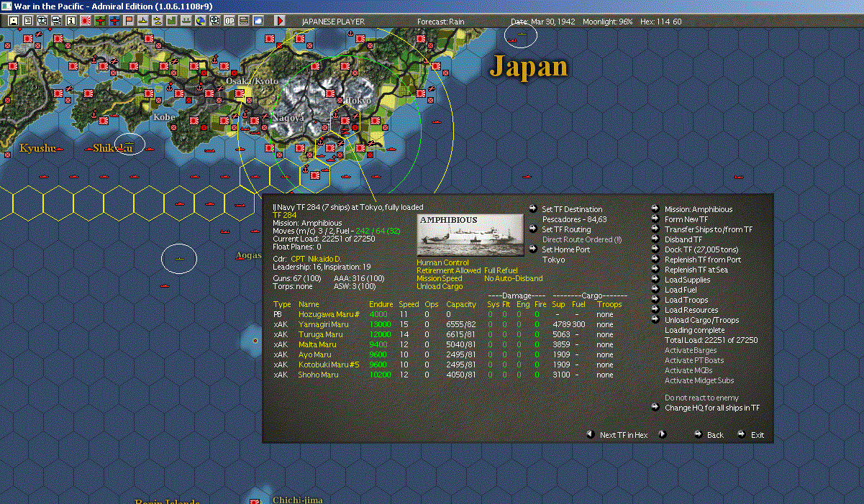Screen dimensions: 864x504
Task: Click the arrow next to Form New TF
Action: click(x=655, y=219)
